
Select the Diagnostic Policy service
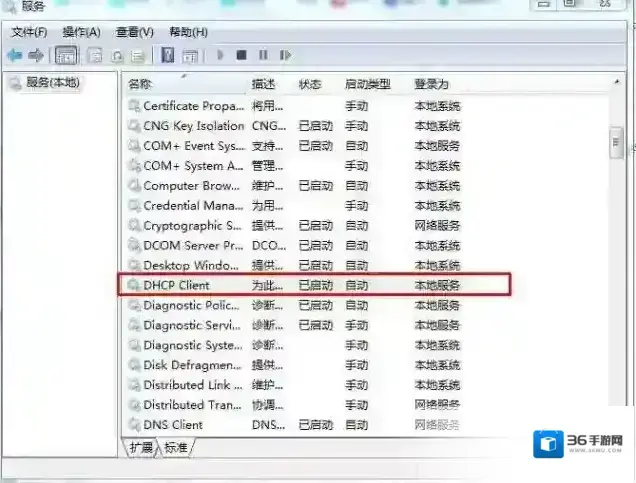(294, 305)
